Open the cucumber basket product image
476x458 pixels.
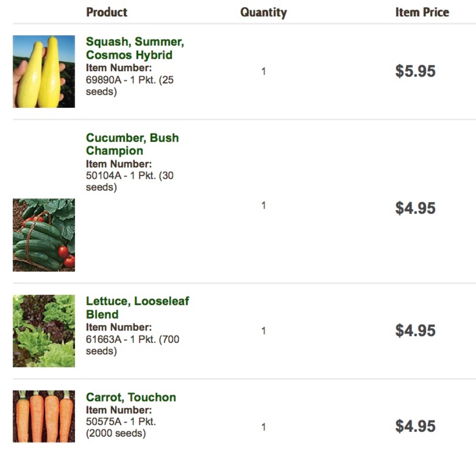[x=44, y=235]
